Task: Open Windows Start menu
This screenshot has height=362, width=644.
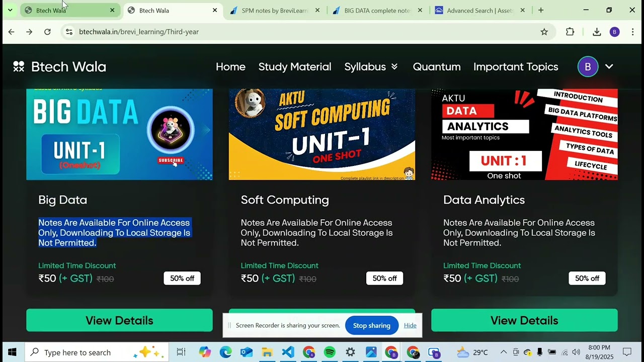Action: tap(12, 352)
